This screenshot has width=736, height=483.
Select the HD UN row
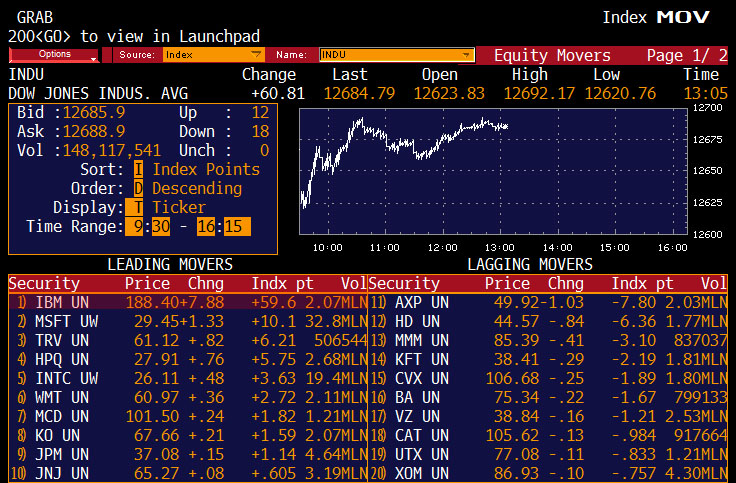[x=548, y=322]
